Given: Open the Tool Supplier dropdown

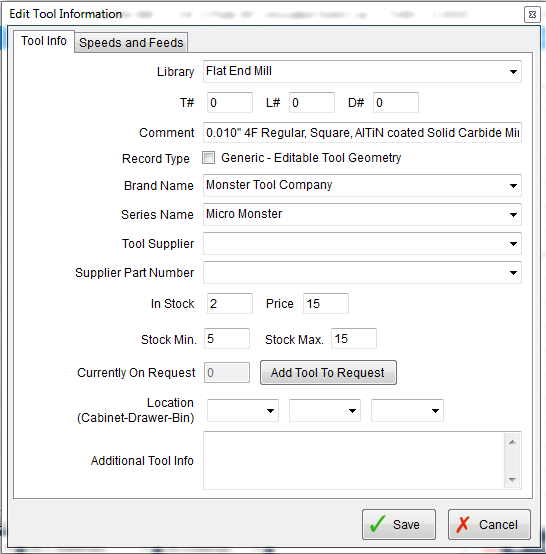Looking at the screenshot, I should 362,243.
